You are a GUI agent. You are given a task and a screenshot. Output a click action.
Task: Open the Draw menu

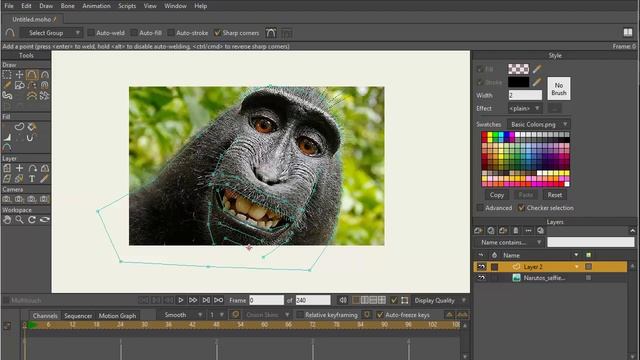click(46, 6)
